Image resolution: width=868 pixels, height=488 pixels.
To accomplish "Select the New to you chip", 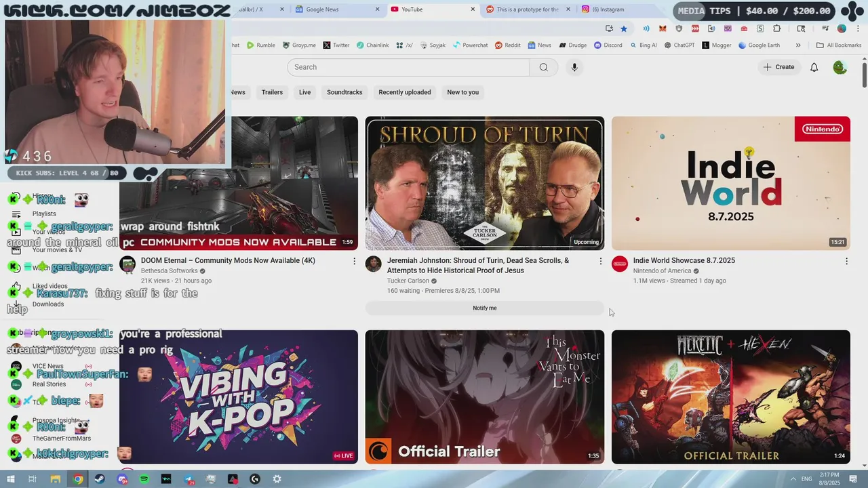I will click(463, 92).
